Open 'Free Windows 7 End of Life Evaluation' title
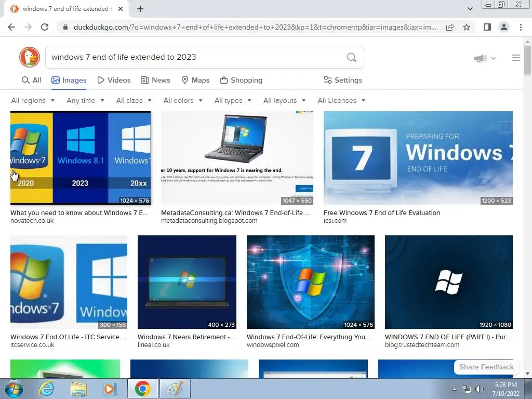The image size is (532, 399). pyautogui.click(x=382, y=212)
